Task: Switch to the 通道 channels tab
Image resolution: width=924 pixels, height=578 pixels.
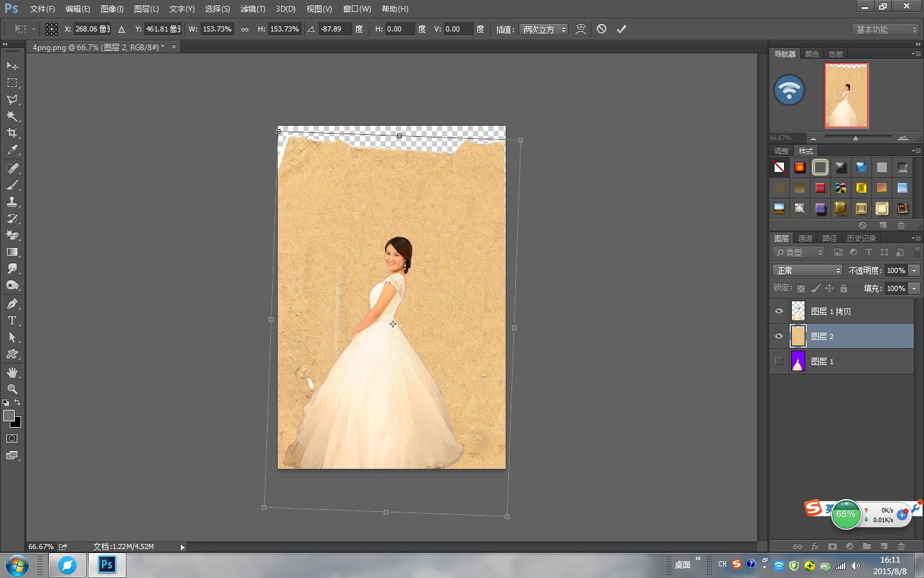Action: point(805,238)
